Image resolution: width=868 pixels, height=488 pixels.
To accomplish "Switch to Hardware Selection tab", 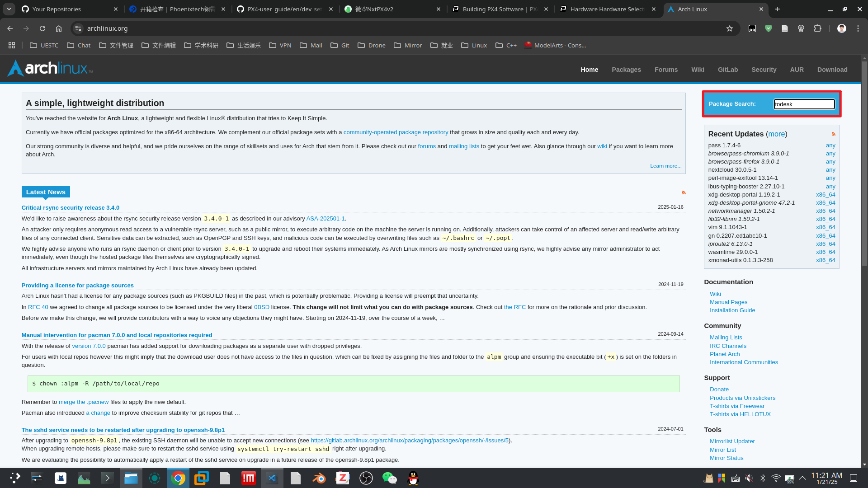I will click(x=608, y=9).
